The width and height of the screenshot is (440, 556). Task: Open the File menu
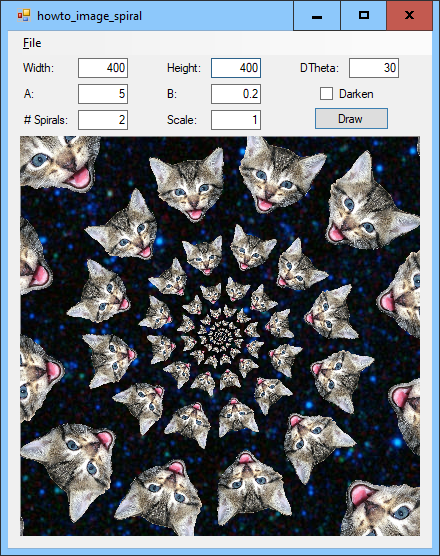pos(32,43)
